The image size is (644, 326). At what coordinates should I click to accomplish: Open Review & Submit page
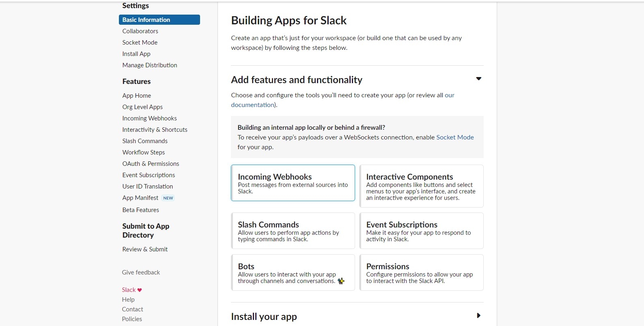(x=145, y=249)
